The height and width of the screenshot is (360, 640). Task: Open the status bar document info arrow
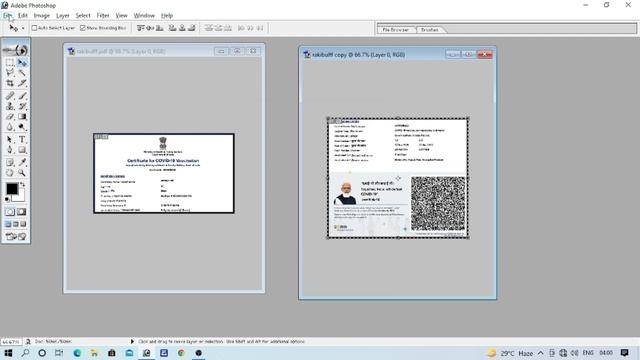132,341
